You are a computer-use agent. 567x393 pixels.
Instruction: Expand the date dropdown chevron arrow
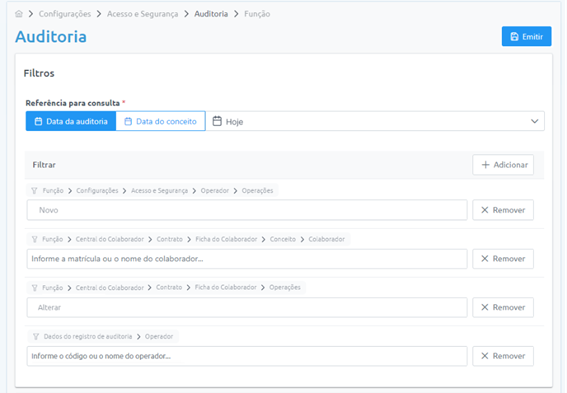[534, 121]
